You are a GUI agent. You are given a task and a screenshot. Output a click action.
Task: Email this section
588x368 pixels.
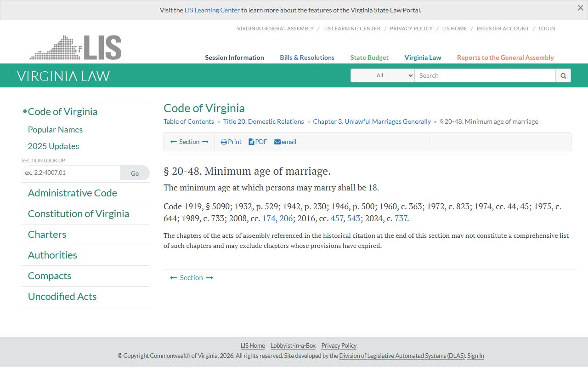tap(285, 142)
